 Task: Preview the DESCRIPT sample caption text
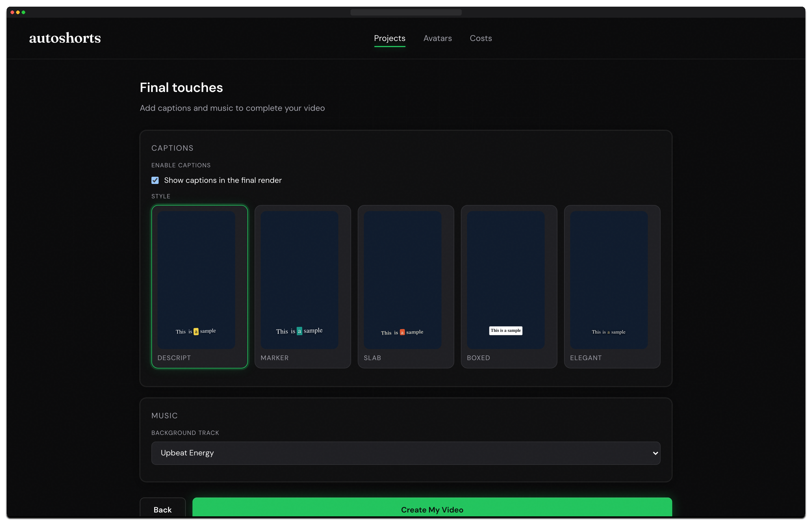196,331
